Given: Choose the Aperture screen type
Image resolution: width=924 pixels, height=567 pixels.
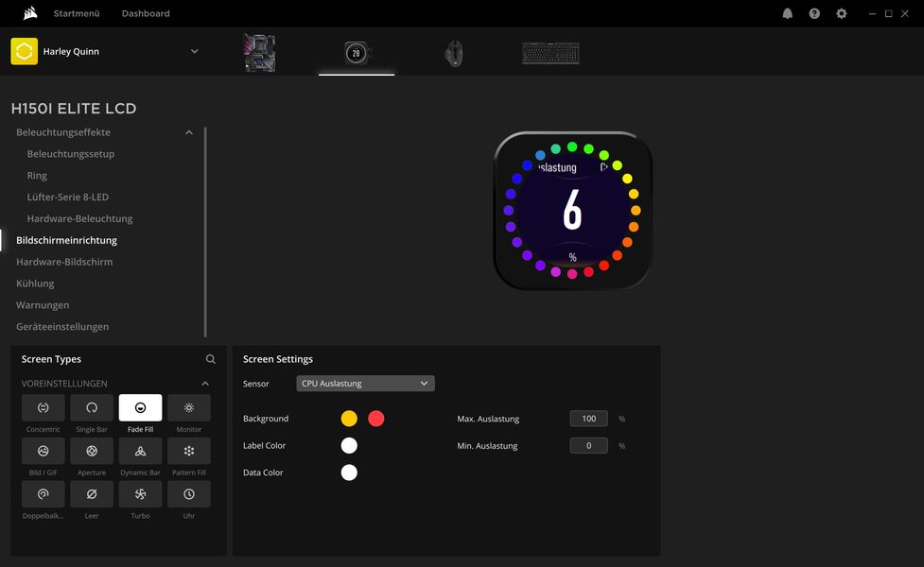Looking at the screenshot, I should (92, 451).
